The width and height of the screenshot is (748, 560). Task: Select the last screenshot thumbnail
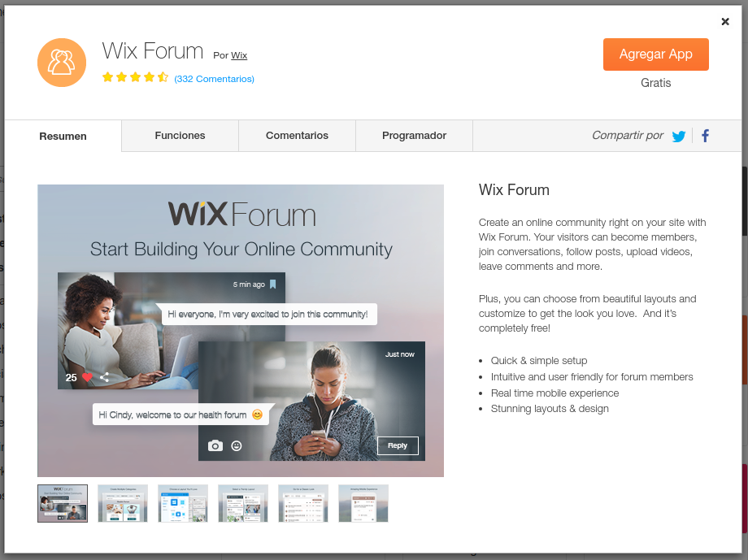363,503
